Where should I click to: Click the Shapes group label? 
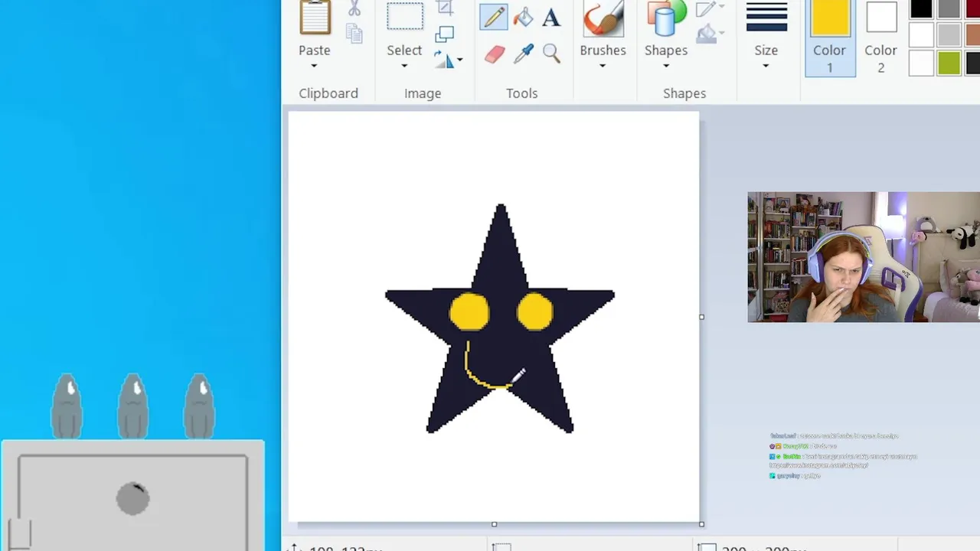pos(684,93)
